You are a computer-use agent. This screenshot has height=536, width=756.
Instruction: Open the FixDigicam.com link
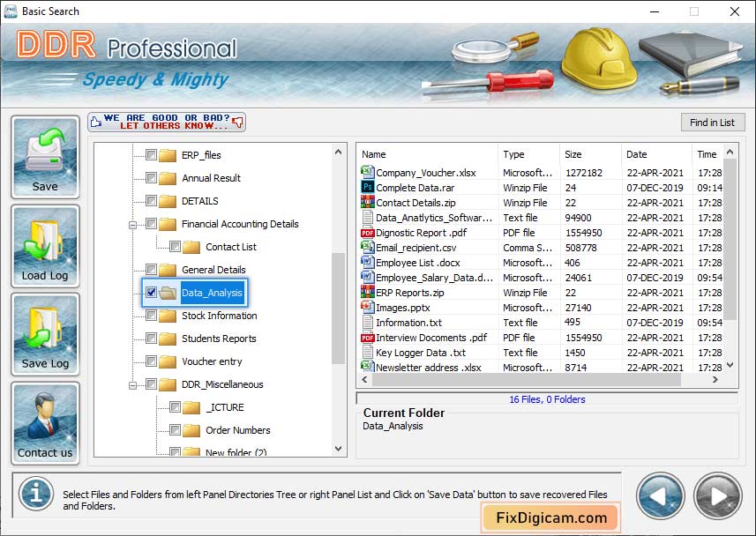pos(551,517)
